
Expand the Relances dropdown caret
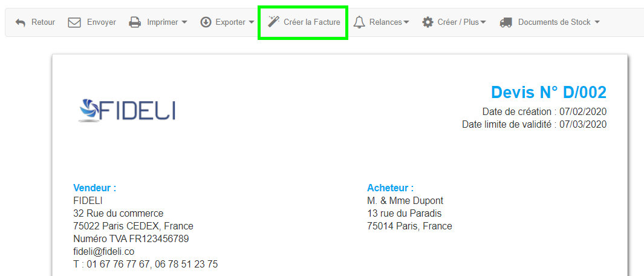point(406,22)
